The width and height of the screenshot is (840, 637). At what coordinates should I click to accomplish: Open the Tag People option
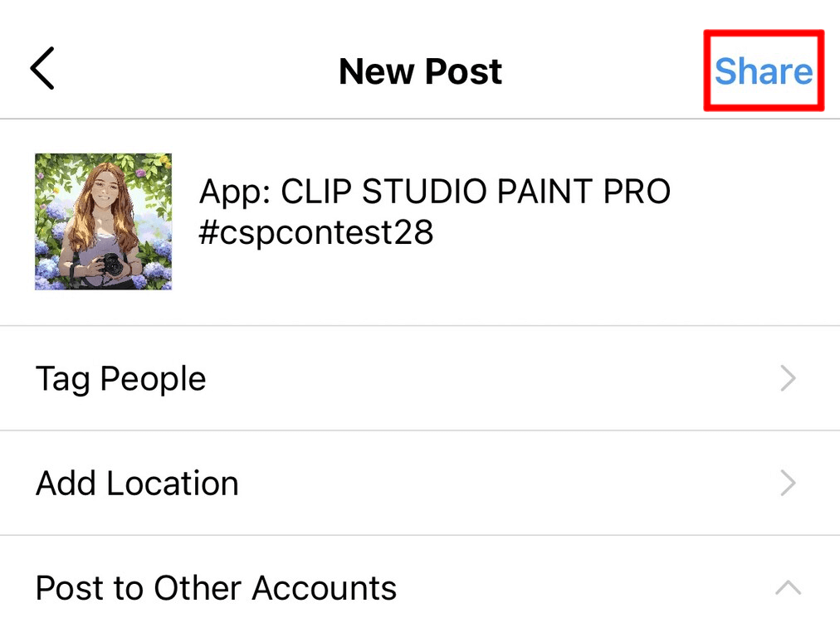point(415,379)
